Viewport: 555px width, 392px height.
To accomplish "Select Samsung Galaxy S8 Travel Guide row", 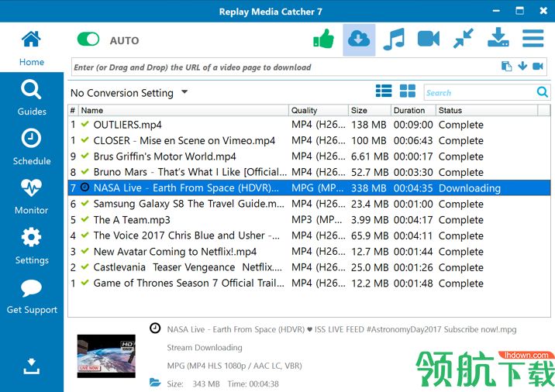I will [309, 204].
